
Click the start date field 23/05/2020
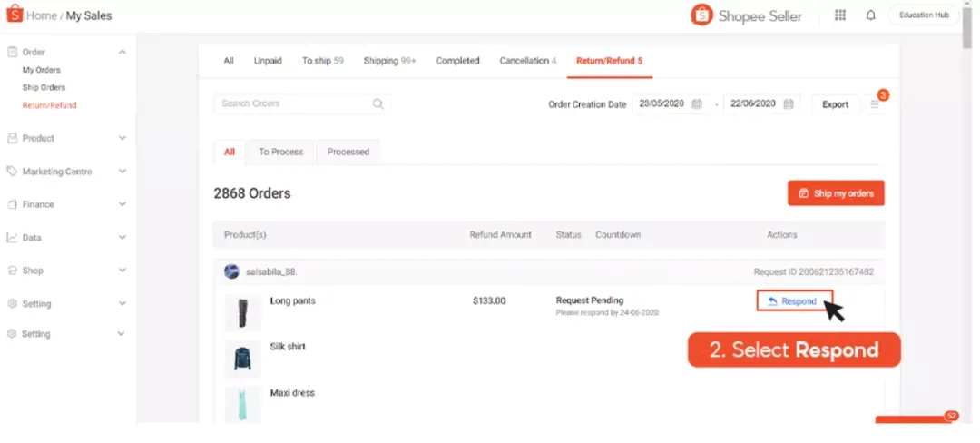point(670,104)
